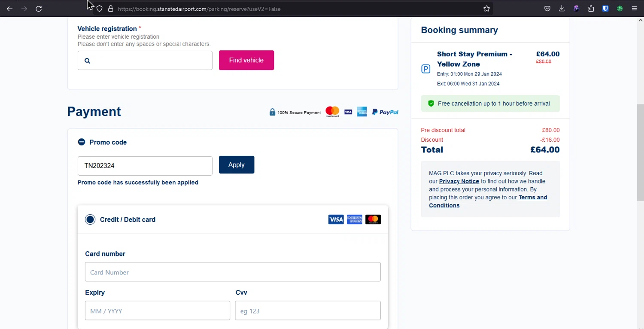Go back with the browser back arrow
644x329 pixels.
[9, 9]
